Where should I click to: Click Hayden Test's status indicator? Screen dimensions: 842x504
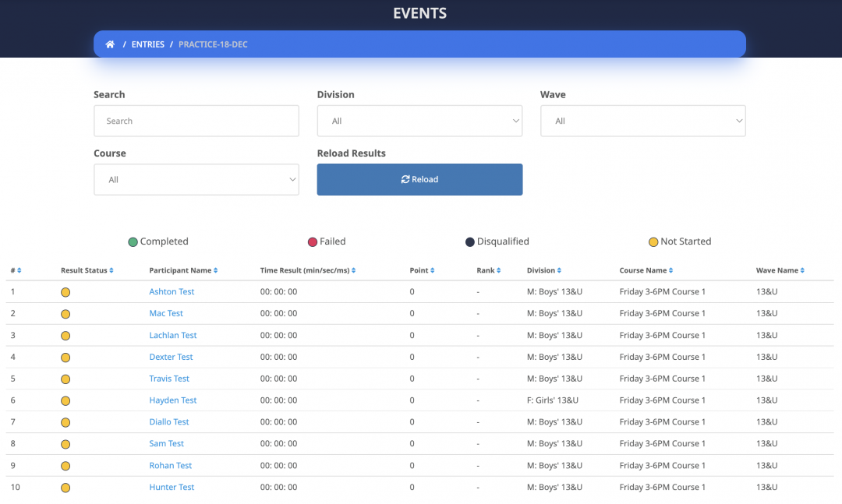[65, 401]
